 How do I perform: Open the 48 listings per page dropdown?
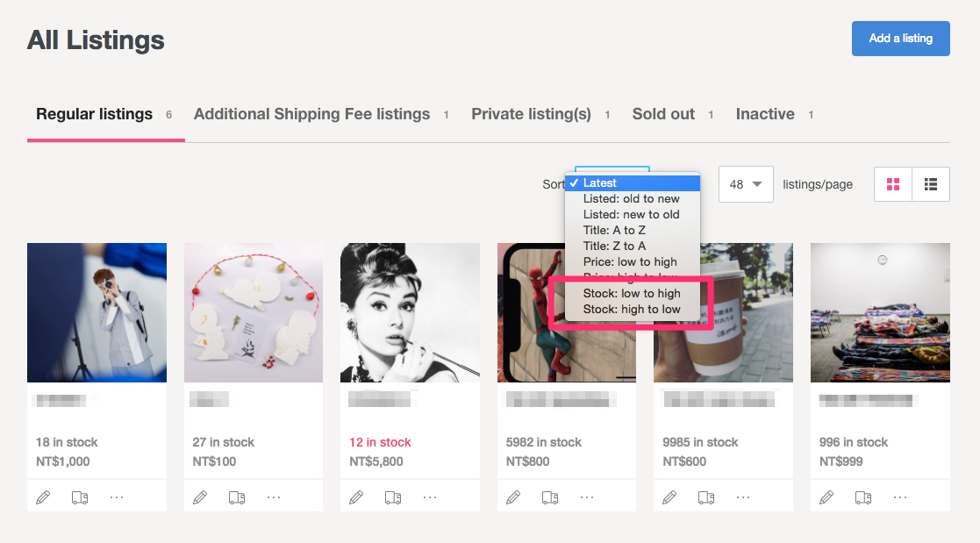[746, 184]
